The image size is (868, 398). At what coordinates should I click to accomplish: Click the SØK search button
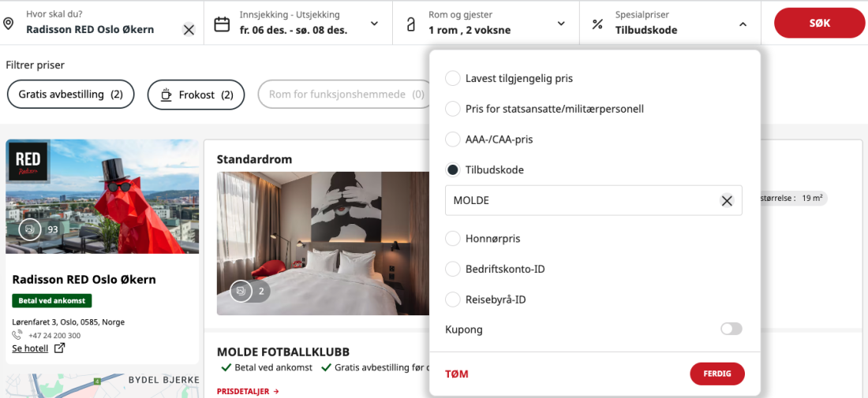pos(819,23)
